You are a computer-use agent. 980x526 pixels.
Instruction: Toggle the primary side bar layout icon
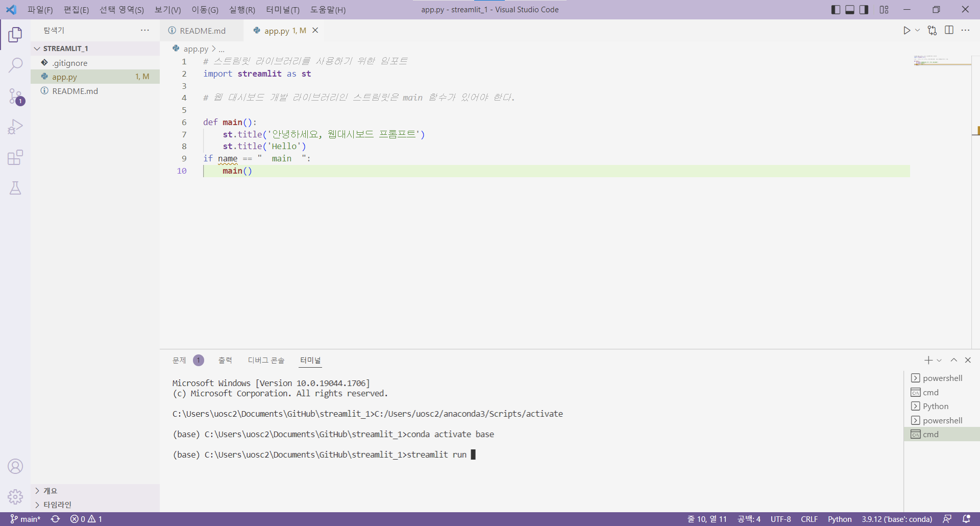pyautogui.click(x=836, y=10)
